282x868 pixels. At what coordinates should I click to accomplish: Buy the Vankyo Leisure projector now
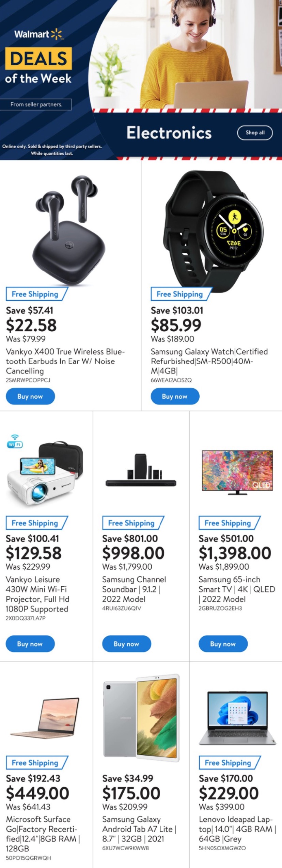[30, 644]
